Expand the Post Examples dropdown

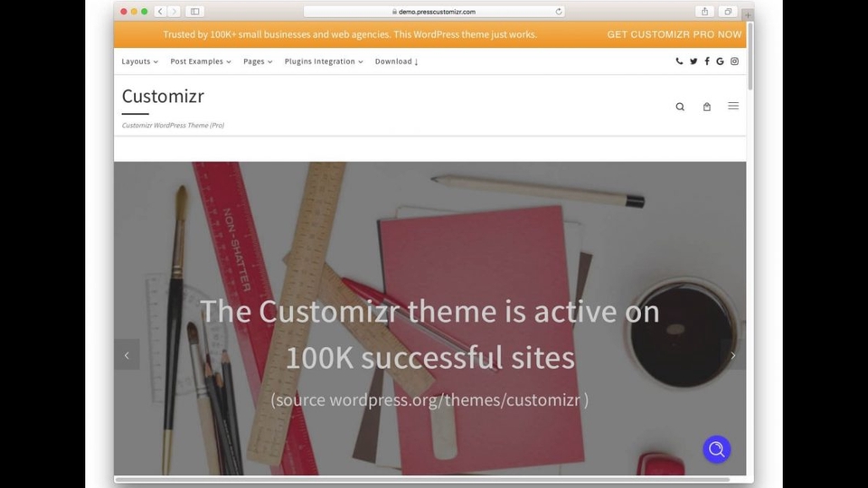click(201, 61)
